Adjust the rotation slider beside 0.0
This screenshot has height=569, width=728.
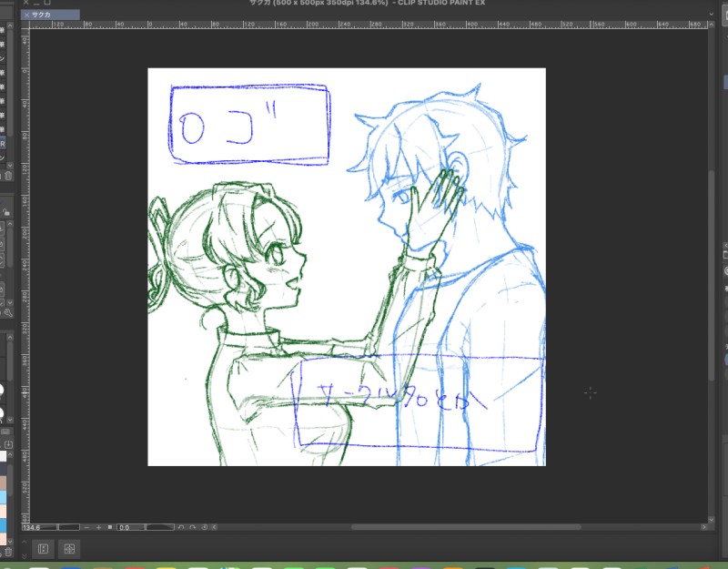pyautogui.click(x=160, y=527)
